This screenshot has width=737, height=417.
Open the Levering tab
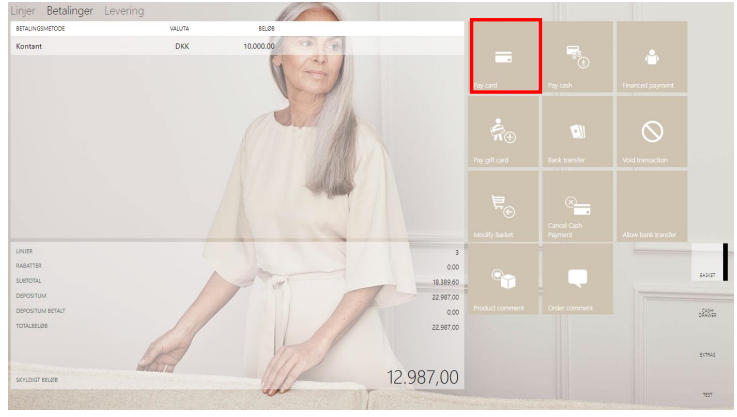click(x=124, y=11)
